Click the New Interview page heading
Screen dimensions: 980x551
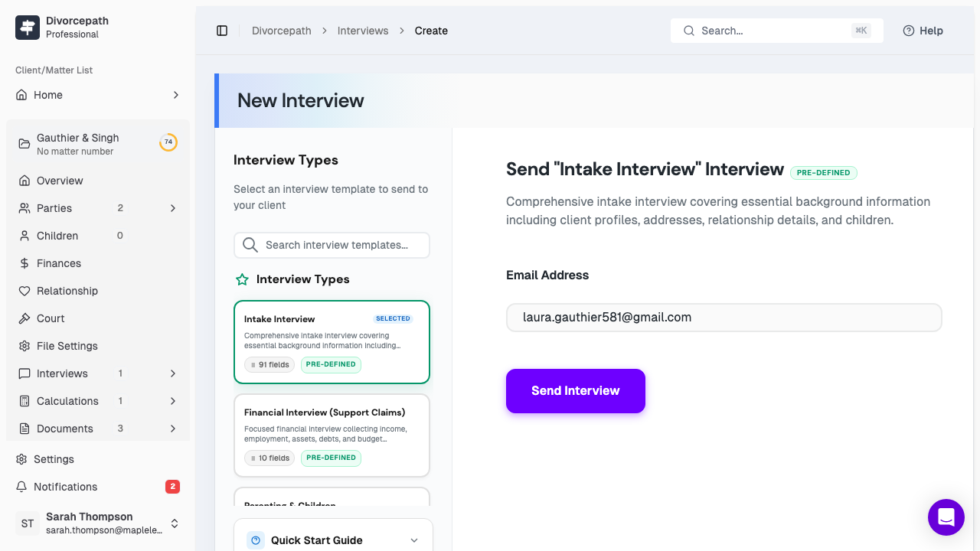[x=301, y=100]
